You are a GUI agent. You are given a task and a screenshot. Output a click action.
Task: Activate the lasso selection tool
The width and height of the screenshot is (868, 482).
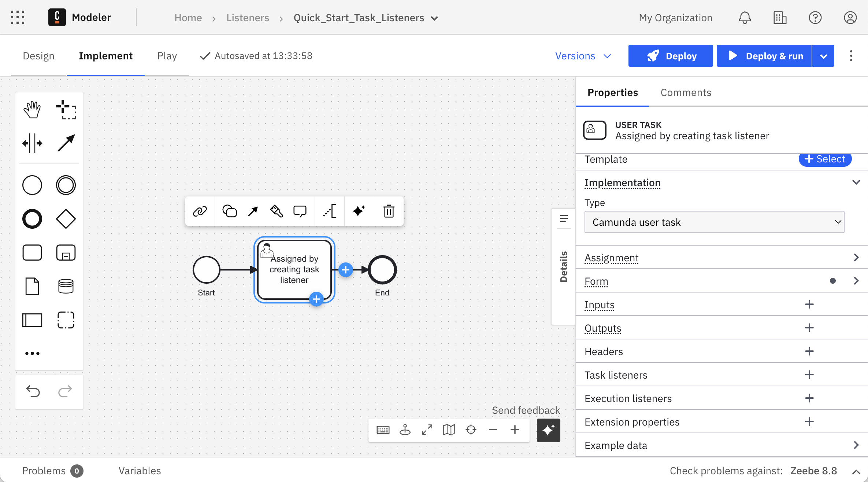[x=66, y=109]
